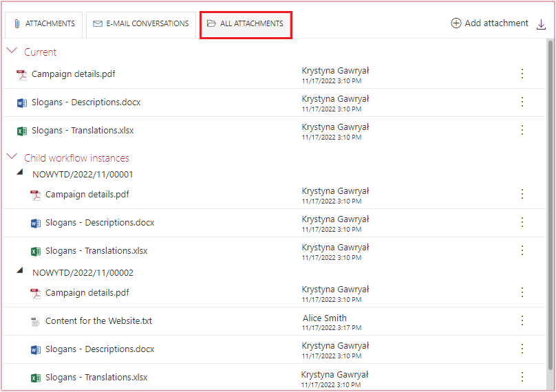
Task: Click the download all attachments icon
Action: (x=541, y=24)
